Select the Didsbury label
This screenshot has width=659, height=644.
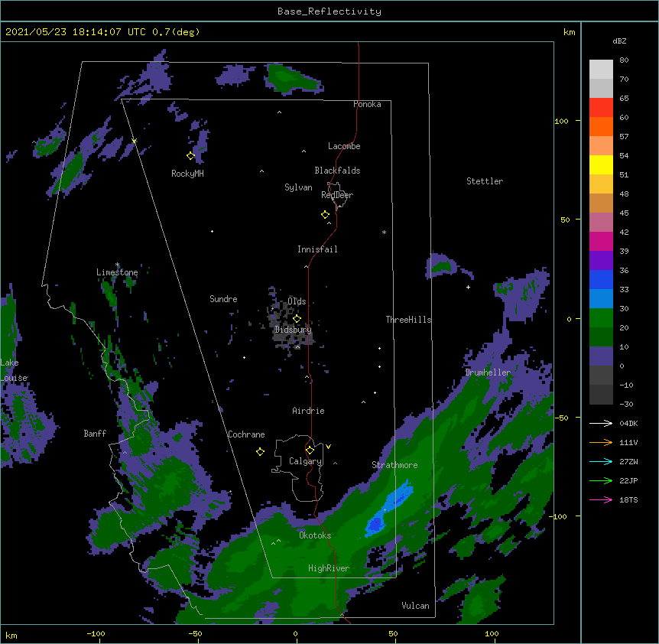click(x=293, y=330)
